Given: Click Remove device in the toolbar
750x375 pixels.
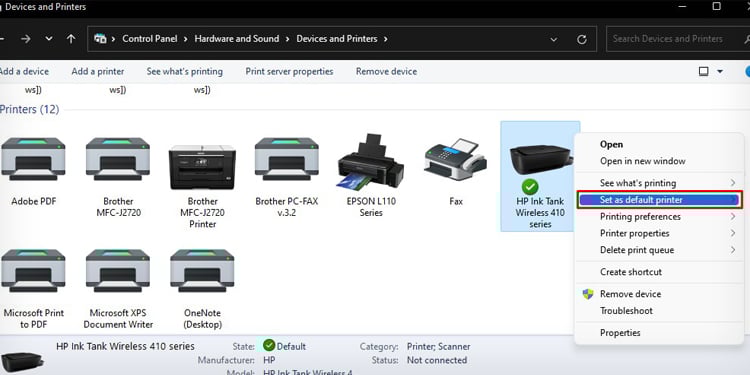Looking at the screenshot, I should tap(386, 71).
